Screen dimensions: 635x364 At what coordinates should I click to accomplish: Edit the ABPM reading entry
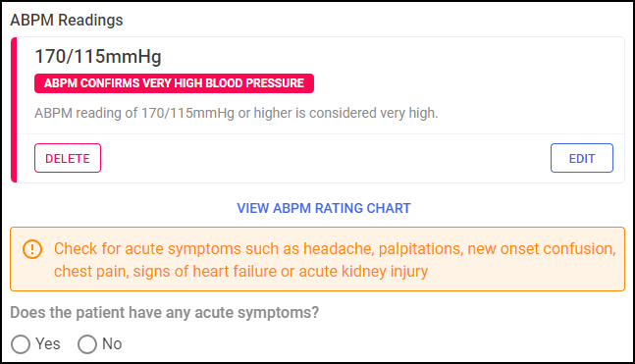pos(582,158)
